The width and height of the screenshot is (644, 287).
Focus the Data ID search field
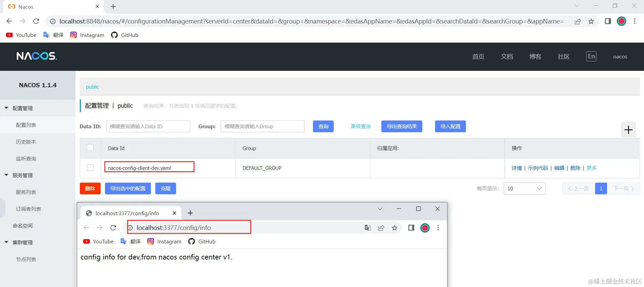[148, 127]
